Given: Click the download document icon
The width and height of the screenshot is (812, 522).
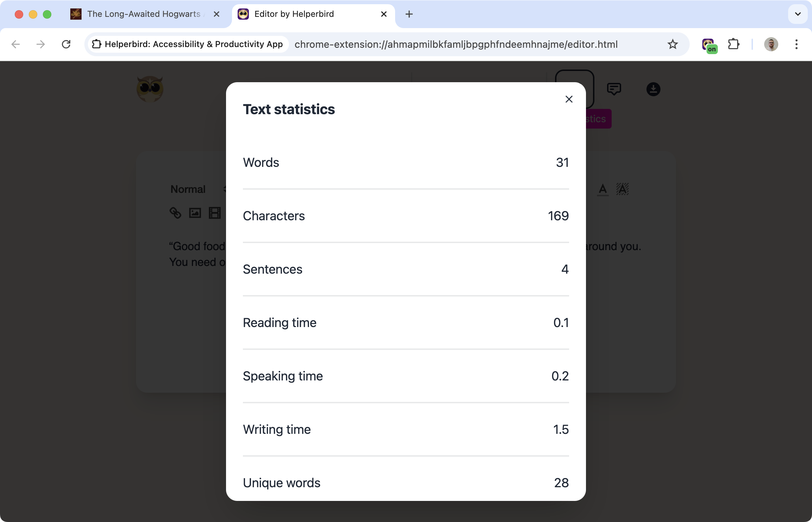Looking at the screenshot, I should pos(653,89).
